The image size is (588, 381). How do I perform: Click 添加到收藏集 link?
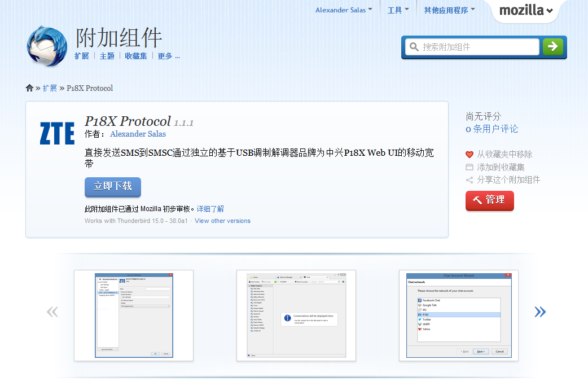pos(501,167)
